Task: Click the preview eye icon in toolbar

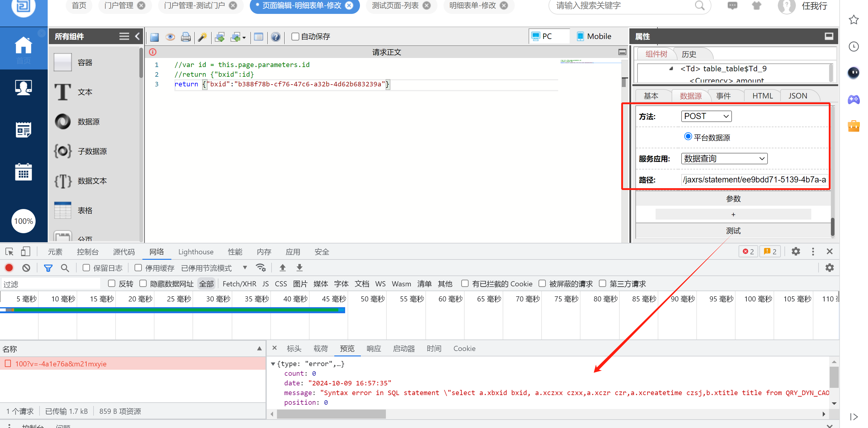Action: click(170, 37)
